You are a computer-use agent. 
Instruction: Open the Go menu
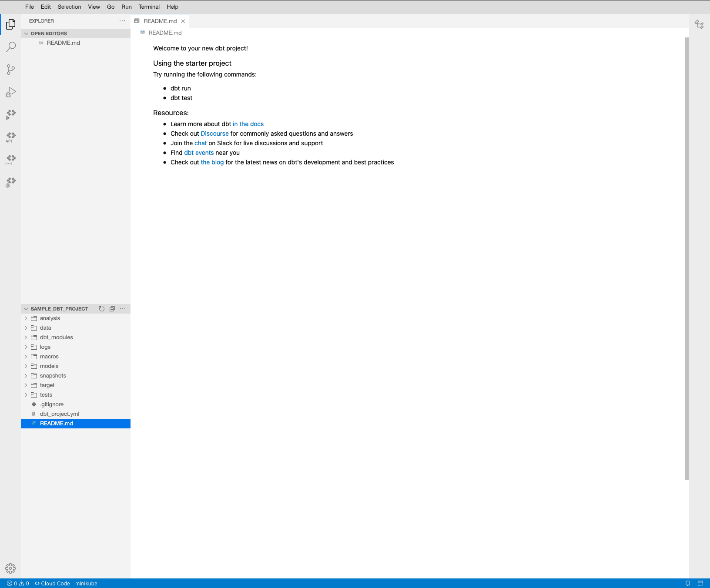[111, 7]
